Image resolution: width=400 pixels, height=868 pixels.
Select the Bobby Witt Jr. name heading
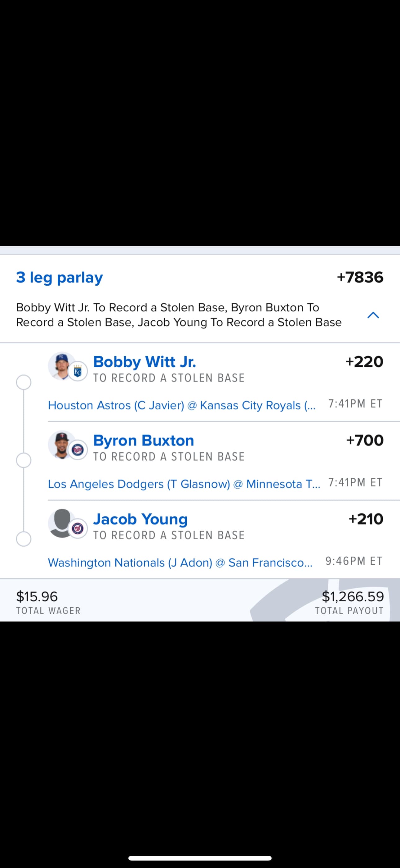(144, 362)
